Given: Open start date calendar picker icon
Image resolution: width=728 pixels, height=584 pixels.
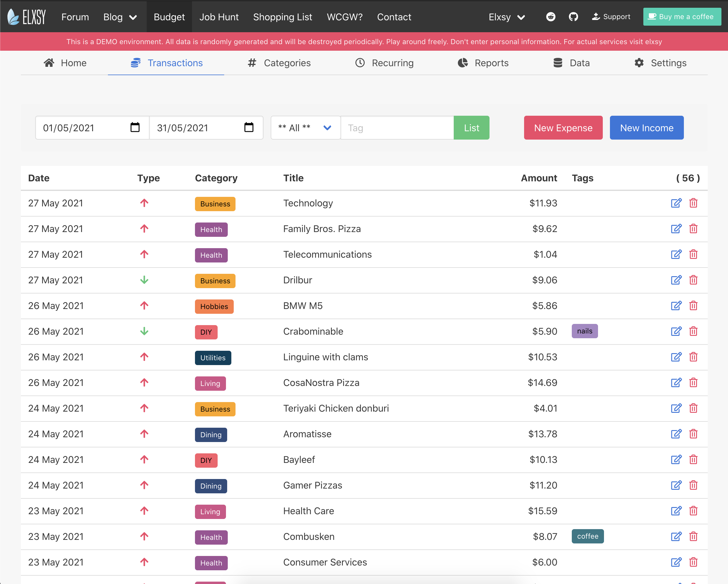Looking at the screenshot, I should (135, 127).
